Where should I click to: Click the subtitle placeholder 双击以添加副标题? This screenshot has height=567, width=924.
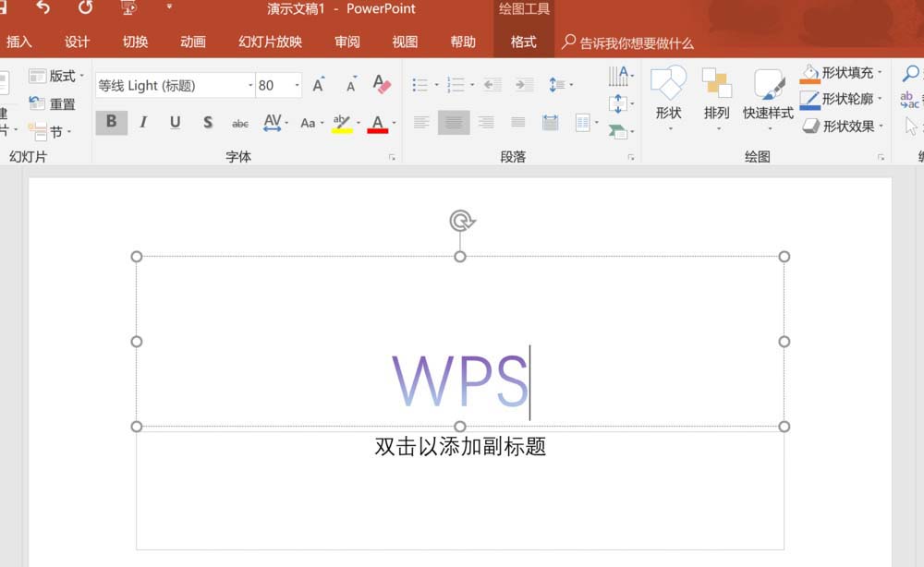click(x=460, y=447)
